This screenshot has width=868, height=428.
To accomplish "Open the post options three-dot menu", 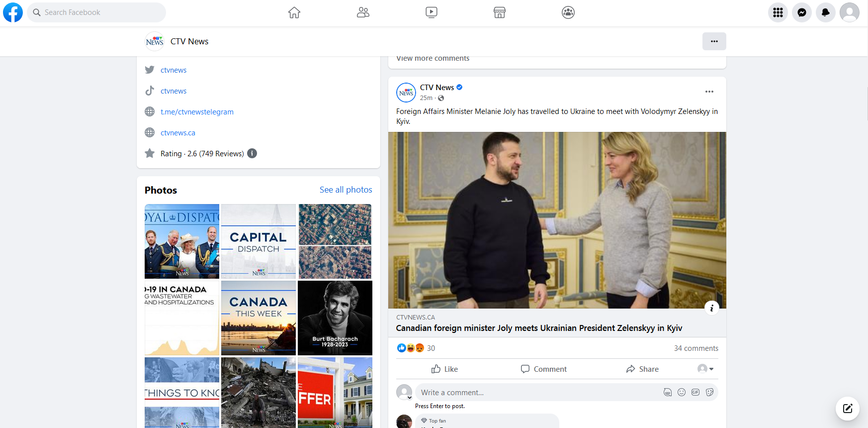I will tap(709, 92).
